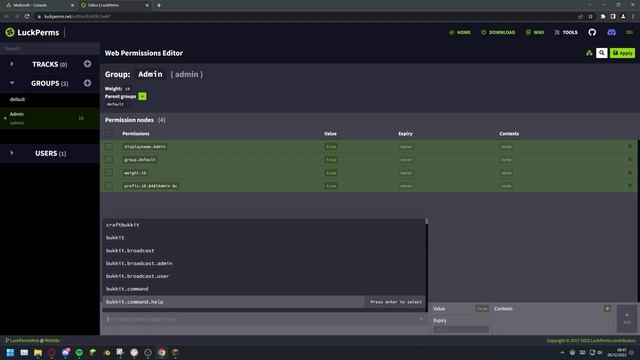This screenshot has height=360, width=640.
Task: Switch to the Multicraft Console tab
Action: coord(38,5)
